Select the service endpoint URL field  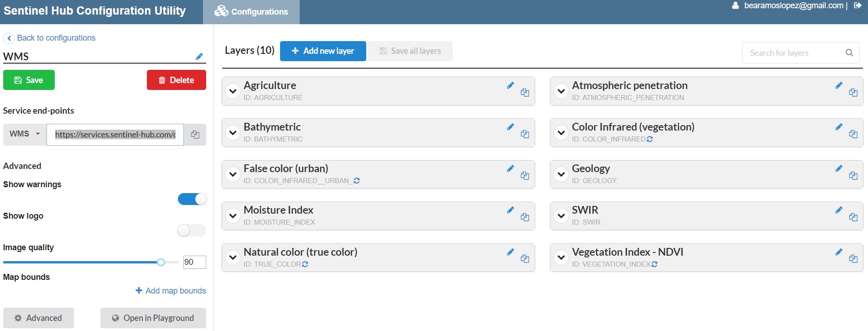(x=115, y=135)
